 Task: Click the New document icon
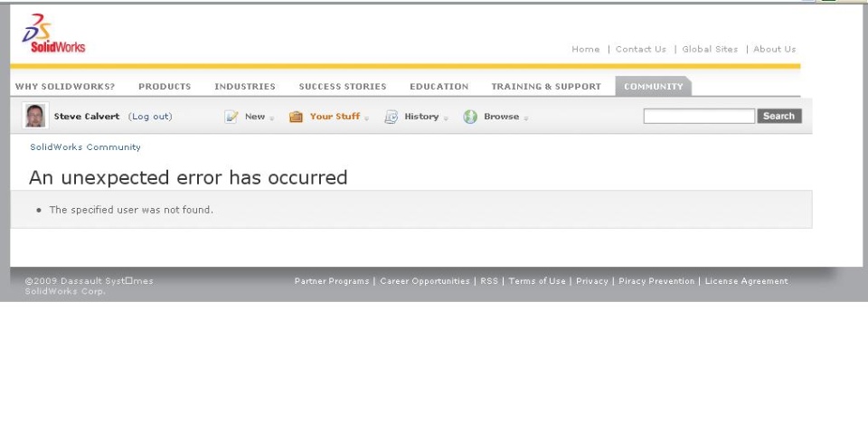click(231, 117)
